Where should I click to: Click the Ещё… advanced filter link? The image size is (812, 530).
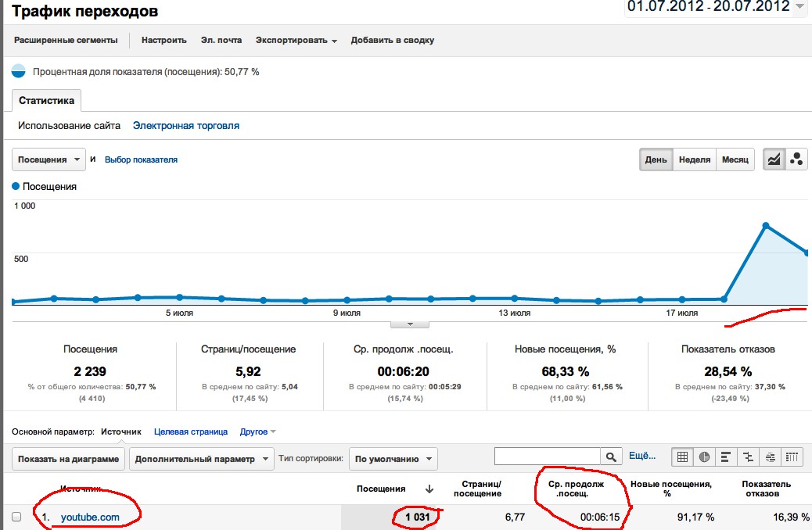click(642, 456)
